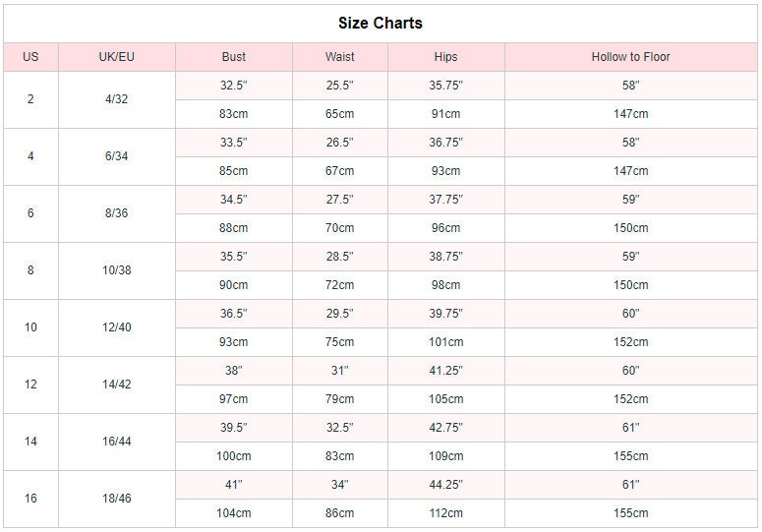Click the 35.75" hips measurement

tap(445, 86)
